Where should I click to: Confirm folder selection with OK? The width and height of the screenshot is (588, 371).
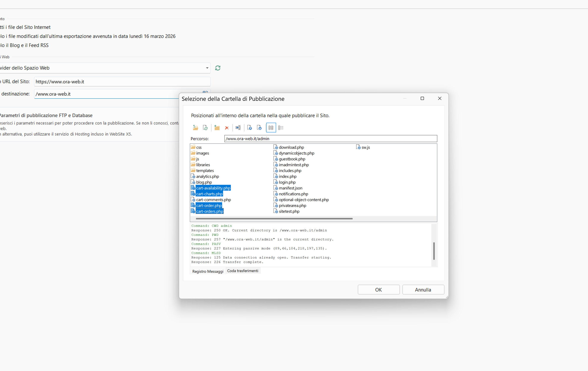(x=378, y=290)
